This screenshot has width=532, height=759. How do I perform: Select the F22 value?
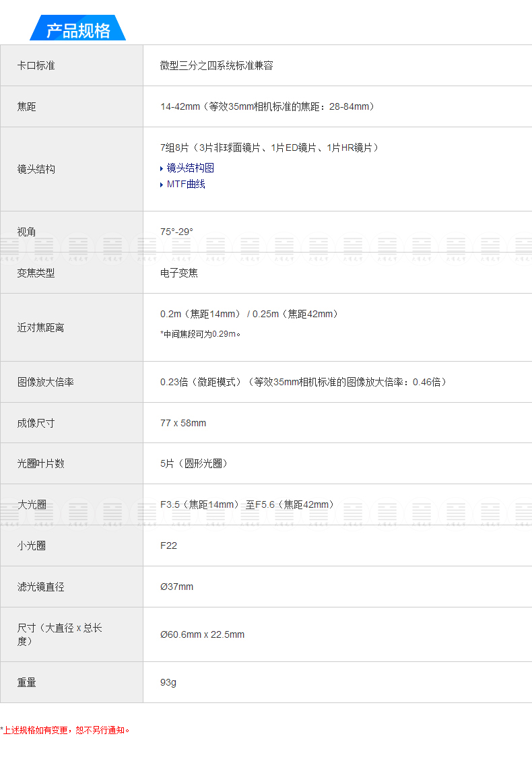tap(168, 546)
